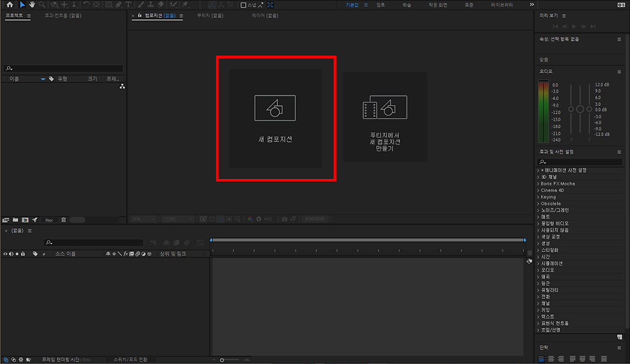
Task: Click the center audio volume slider handle
Action: coord(580,109)
